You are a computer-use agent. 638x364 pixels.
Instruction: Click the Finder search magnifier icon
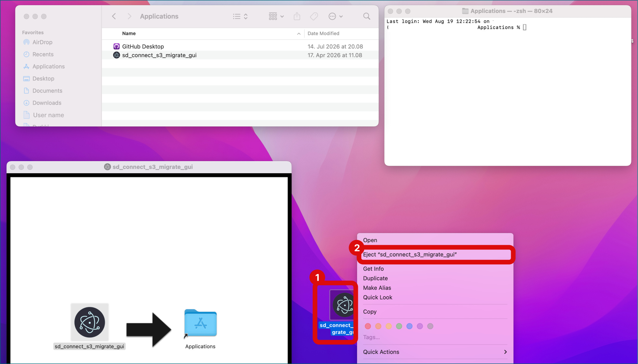pyautogui.click(x=367, y=16)
